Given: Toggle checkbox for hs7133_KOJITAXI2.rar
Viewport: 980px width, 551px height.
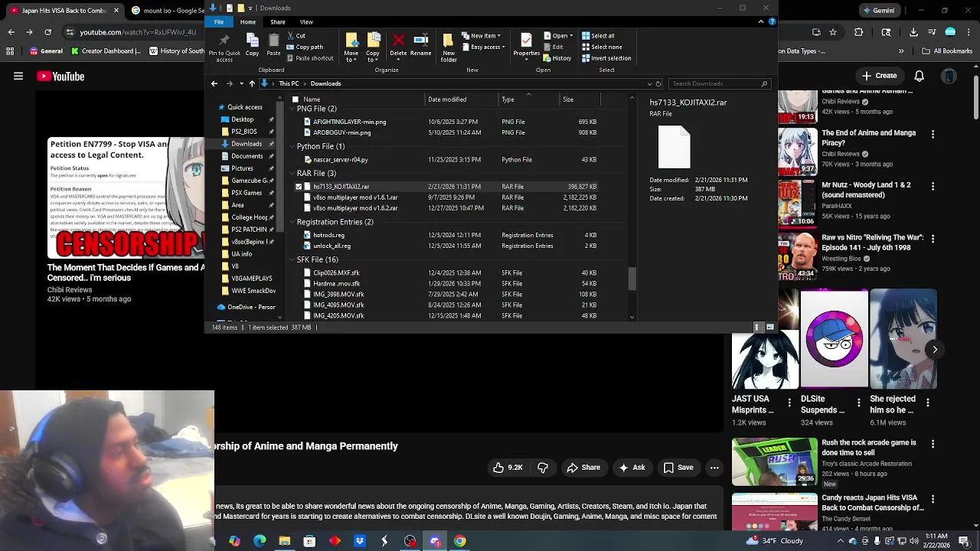Looking at the screenshot, I should [x=299, y=187].
